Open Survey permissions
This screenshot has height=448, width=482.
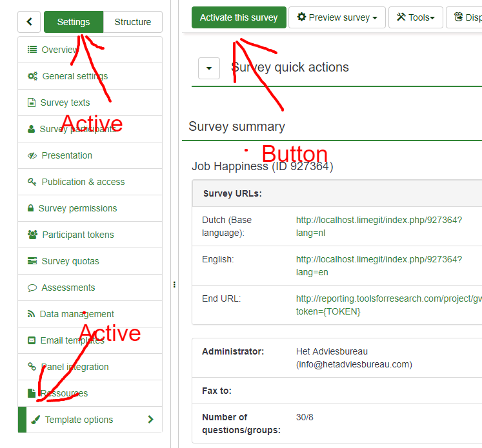click(90, 208)
